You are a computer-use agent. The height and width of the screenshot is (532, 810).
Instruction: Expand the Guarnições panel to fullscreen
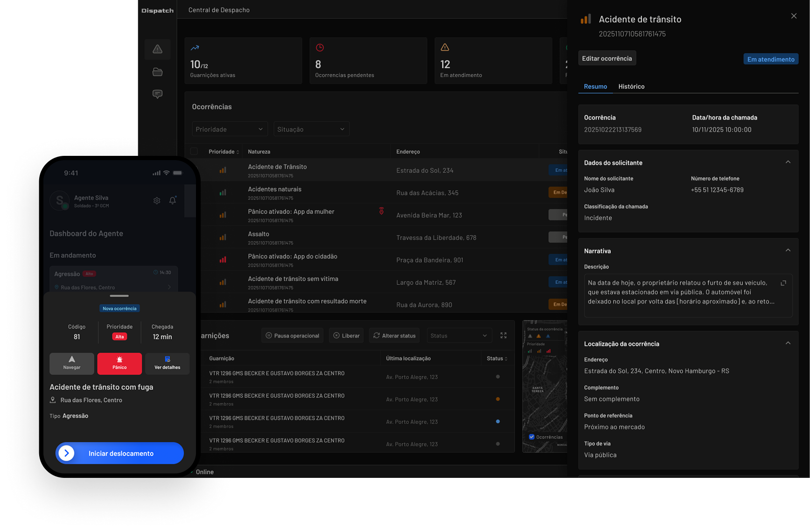coord(503,336)
